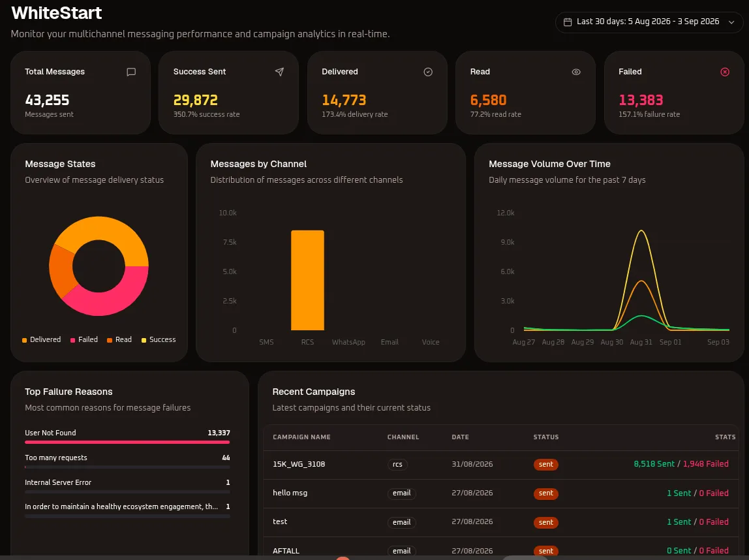Click the 13,337 User Not Found count
This screenshot has width=749, height=560.
pyautogui.click(x=219, y=433)
